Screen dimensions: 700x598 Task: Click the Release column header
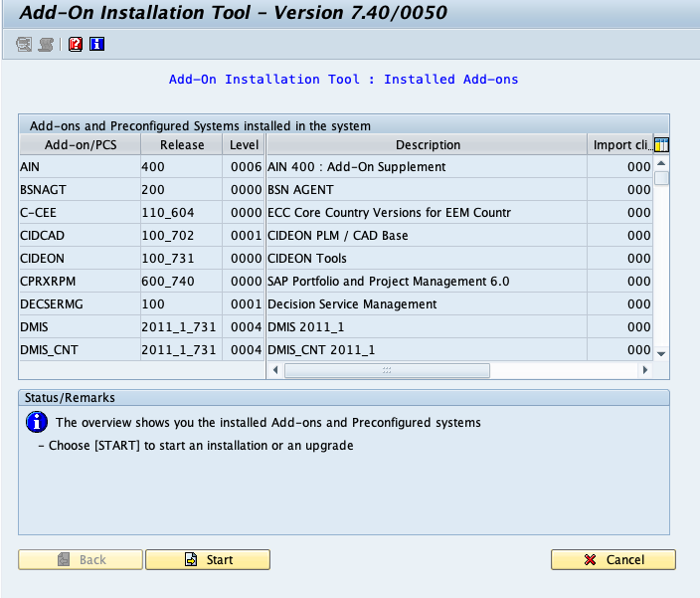coord(182,144)
